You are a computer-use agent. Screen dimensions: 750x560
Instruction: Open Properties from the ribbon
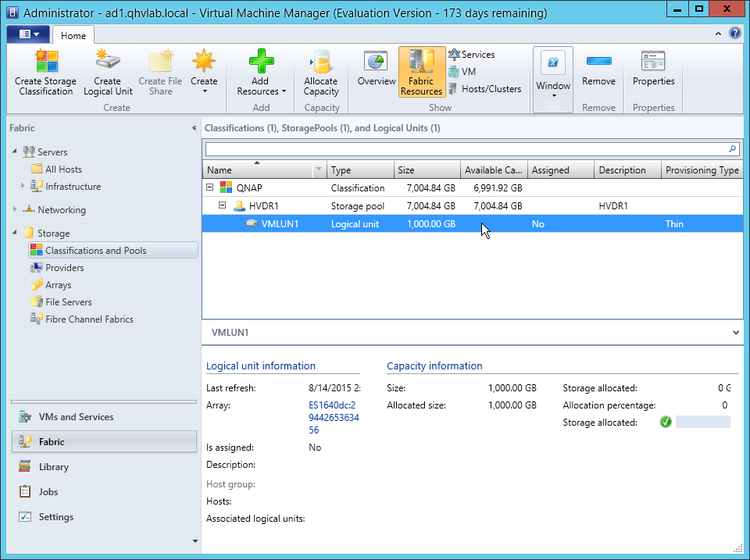653,62
